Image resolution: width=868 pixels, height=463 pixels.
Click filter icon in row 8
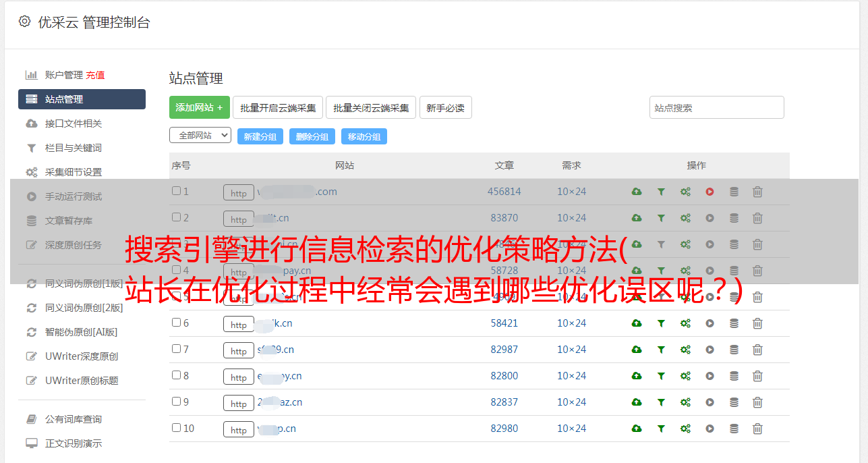(x=661, y=376)
